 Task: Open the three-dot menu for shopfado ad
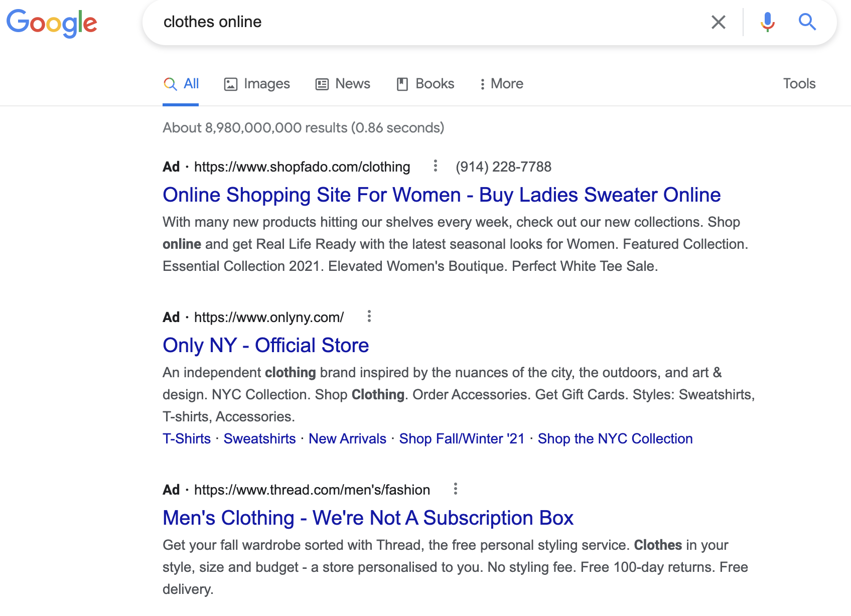tap(436, 166)
